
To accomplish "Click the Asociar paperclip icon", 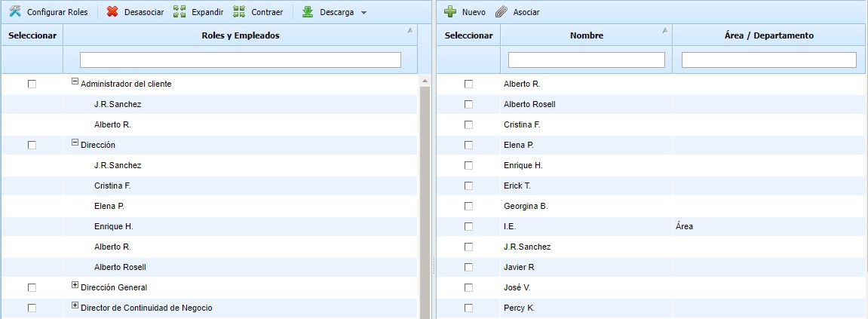I will 501,12.
